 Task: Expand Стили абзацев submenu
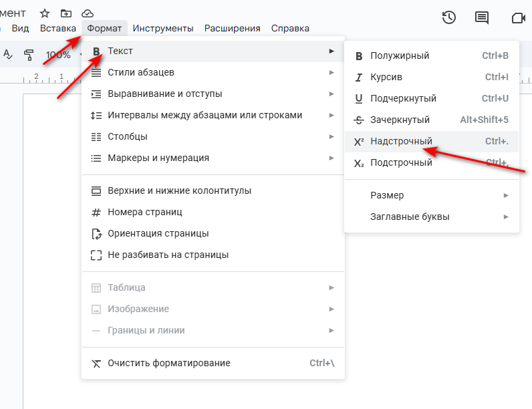coord(213,73)
